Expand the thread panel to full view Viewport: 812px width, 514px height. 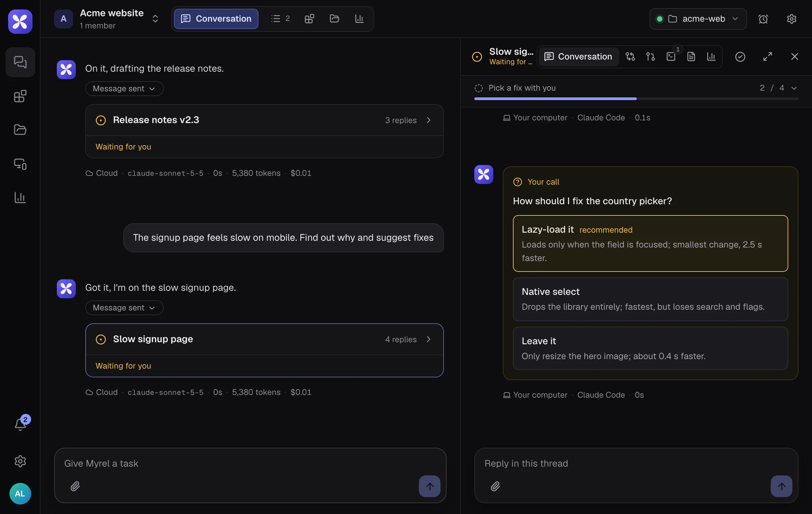tap(768, 56)
